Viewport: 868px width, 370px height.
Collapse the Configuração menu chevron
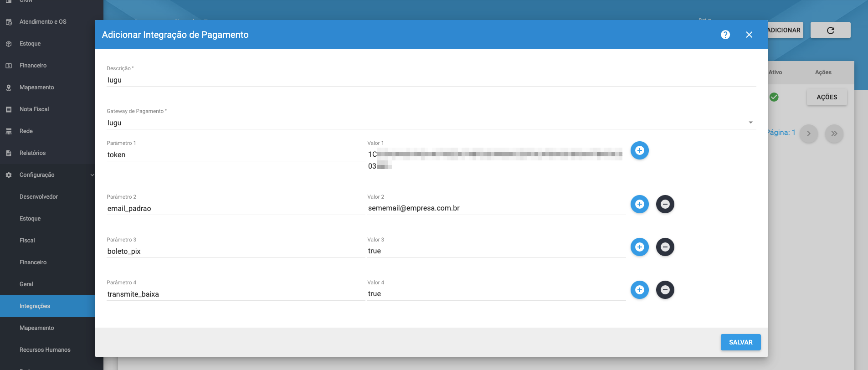[92, 175]
